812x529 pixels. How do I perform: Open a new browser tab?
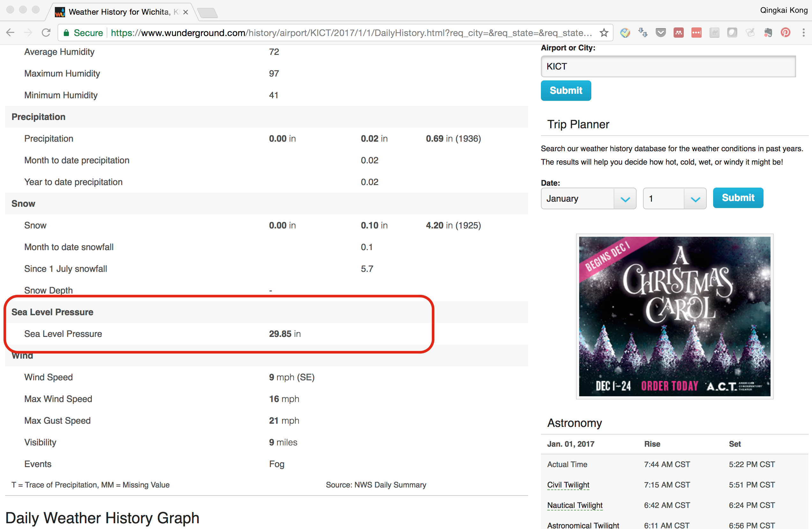(x=207, y=13)
